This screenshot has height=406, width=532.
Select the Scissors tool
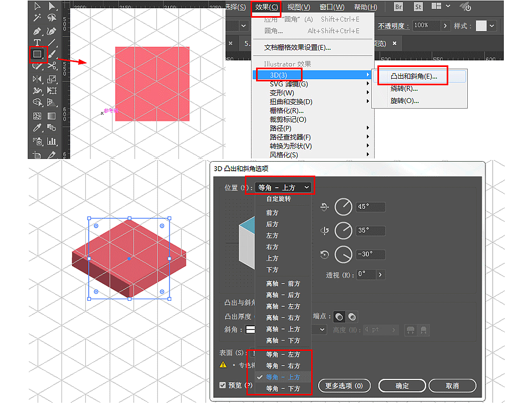click(x=52, y=65)
